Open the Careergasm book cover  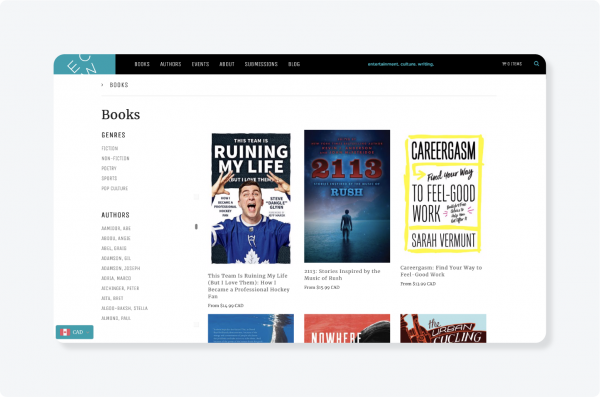(443, 193)
